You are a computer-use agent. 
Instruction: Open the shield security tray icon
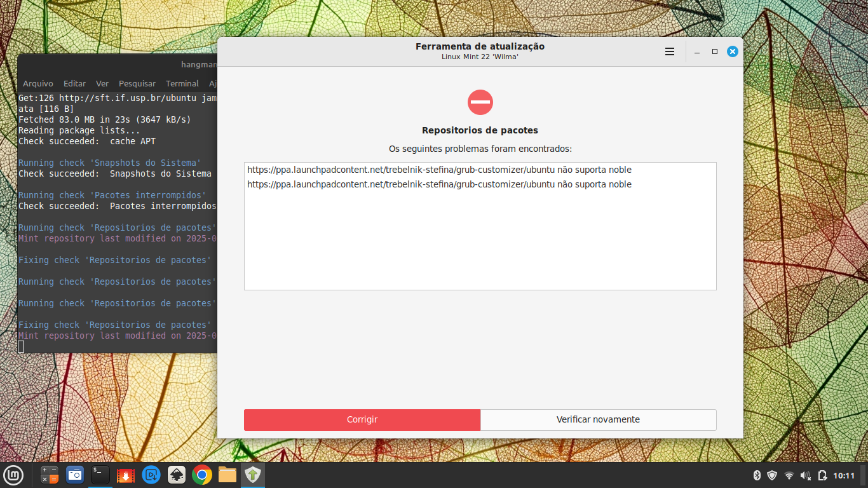pyautogui.click(x=773, y=475)
